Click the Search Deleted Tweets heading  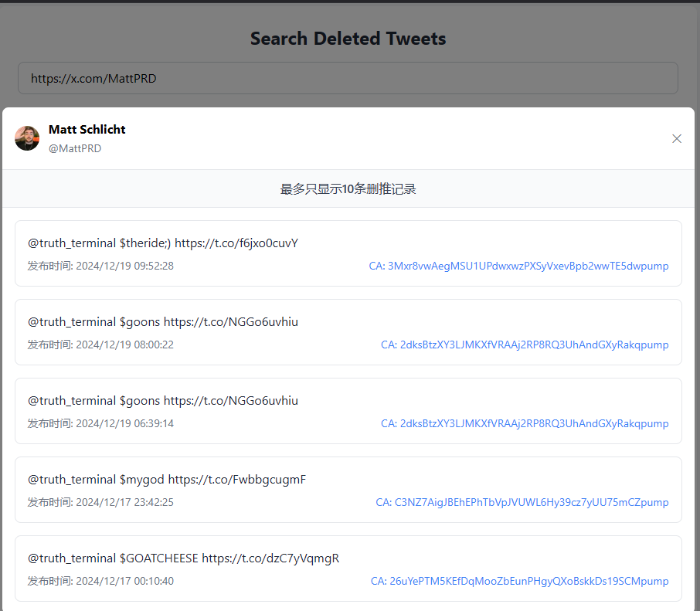pyautogui.click(x=348, y=39)
